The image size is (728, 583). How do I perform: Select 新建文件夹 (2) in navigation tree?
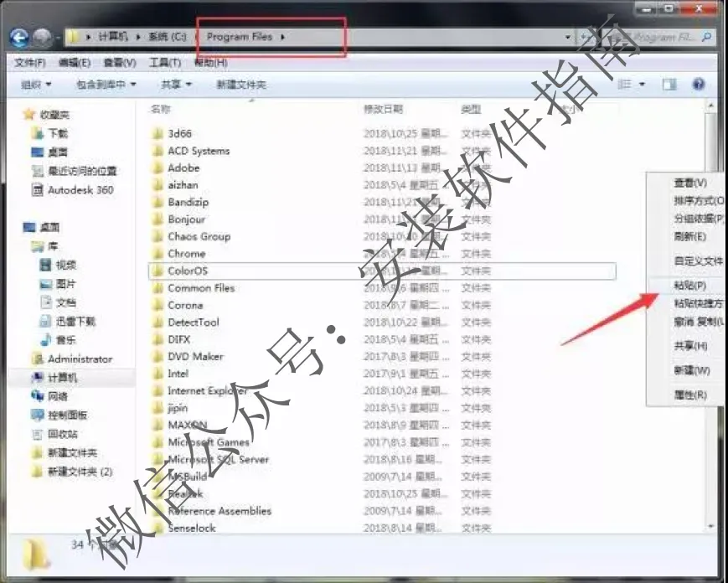pos(80,472)
